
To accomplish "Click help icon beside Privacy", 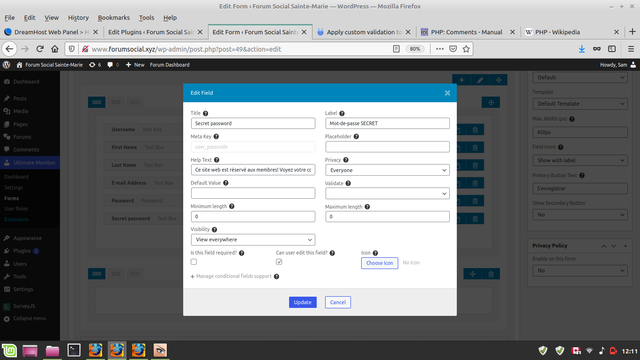I will click(346, 160).
